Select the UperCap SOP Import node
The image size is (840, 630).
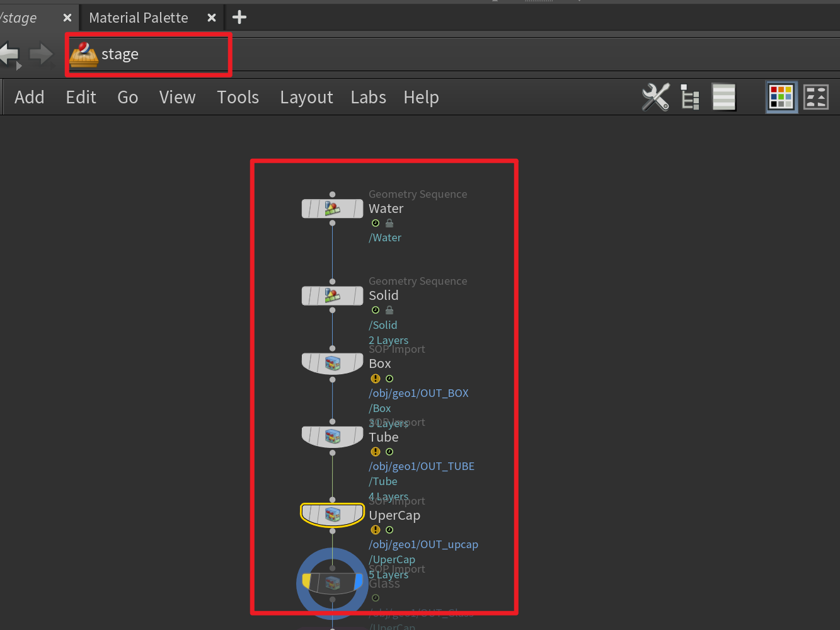(333, 515)
